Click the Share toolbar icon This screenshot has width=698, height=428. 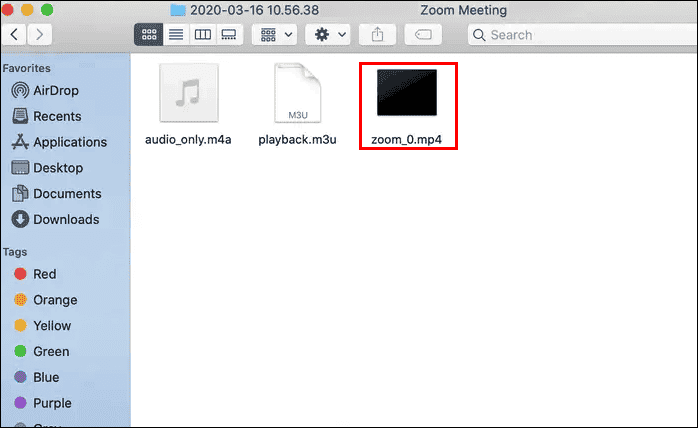click(x=377, y=35)
